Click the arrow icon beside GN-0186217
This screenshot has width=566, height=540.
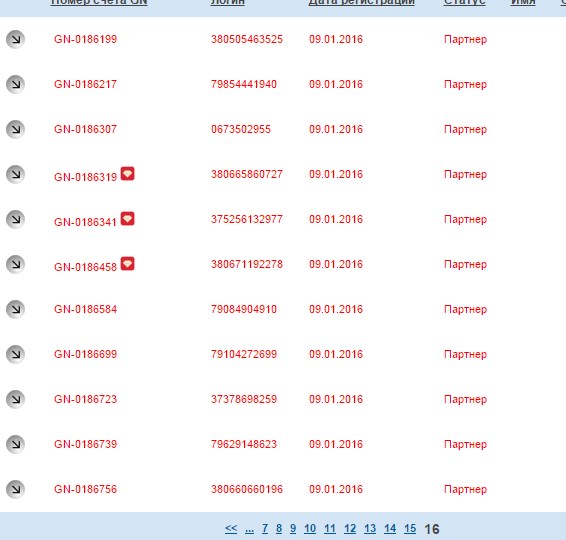(x=15, y=84)
